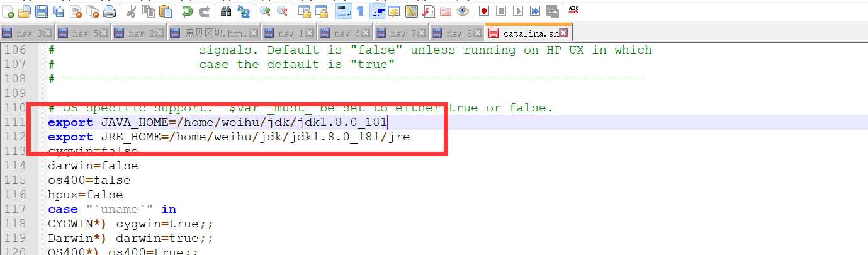Click the Stop Recording macro icon
Screen dimensions: 868x255
501,11
